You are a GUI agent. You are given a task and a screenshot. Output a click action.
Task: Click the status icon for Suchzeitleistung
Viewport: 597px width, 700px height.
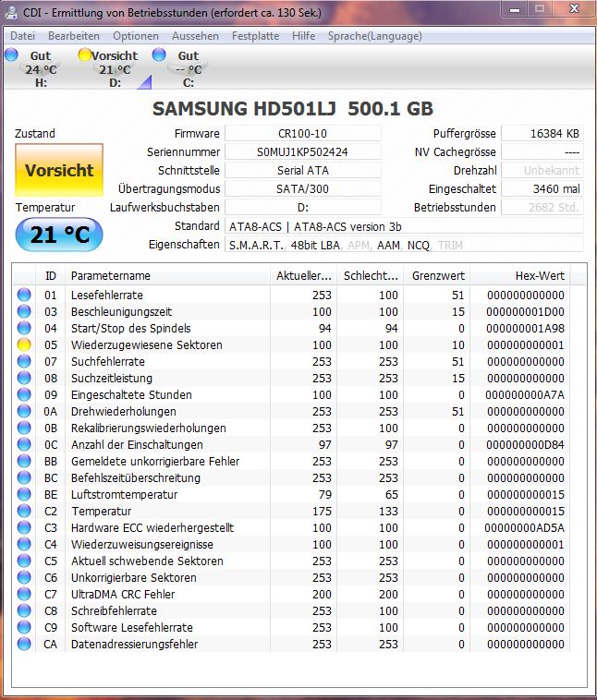(24, 378)
